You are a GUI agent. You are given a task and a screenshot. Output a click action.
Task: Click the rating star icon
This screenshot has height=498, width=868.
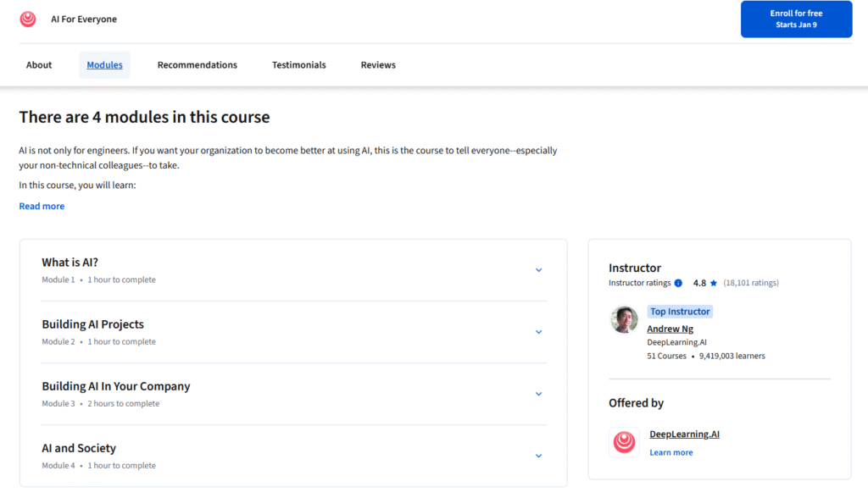714,283
